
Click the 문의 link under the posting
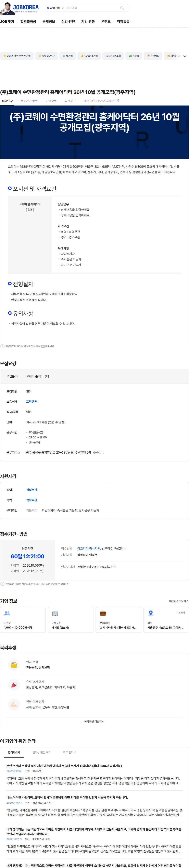click(43, 346)
